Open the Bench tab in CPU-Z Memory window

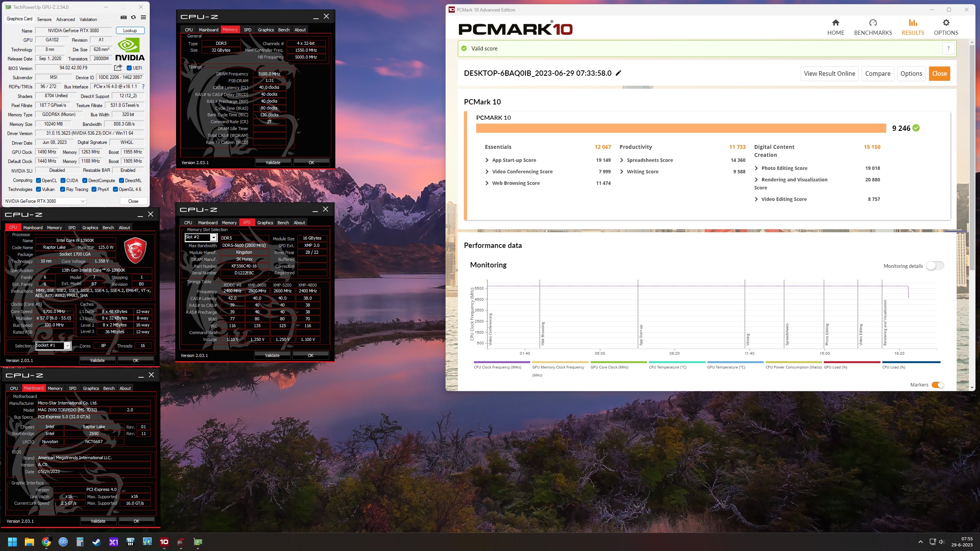click(x=284, y=30)
